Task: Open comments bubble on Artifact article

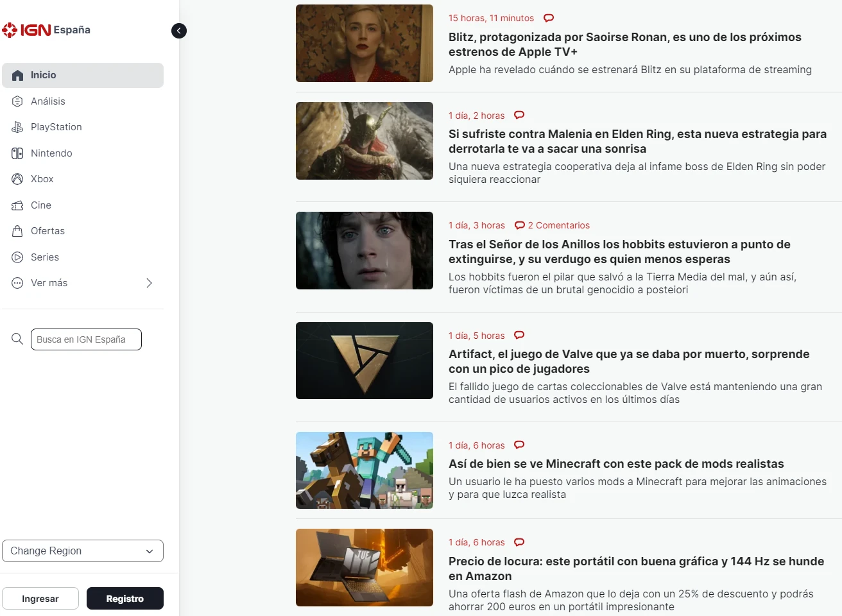Action: pyautogui.click(x=519, y=335)
